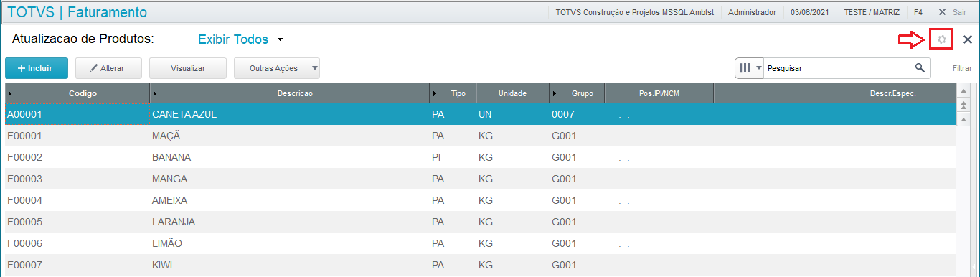Select the AMEIXA product row

click(481, 200)
